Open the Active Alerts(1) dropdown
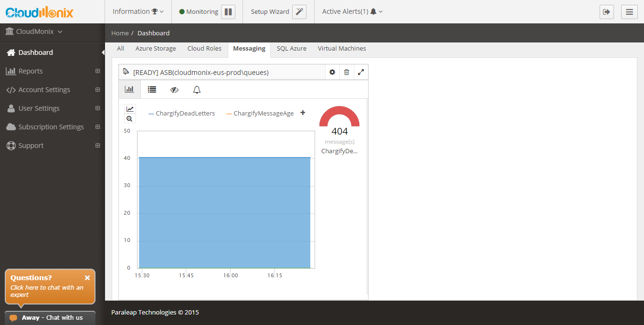This screenshot has width=644, height=325. click(x=352, y=11)
